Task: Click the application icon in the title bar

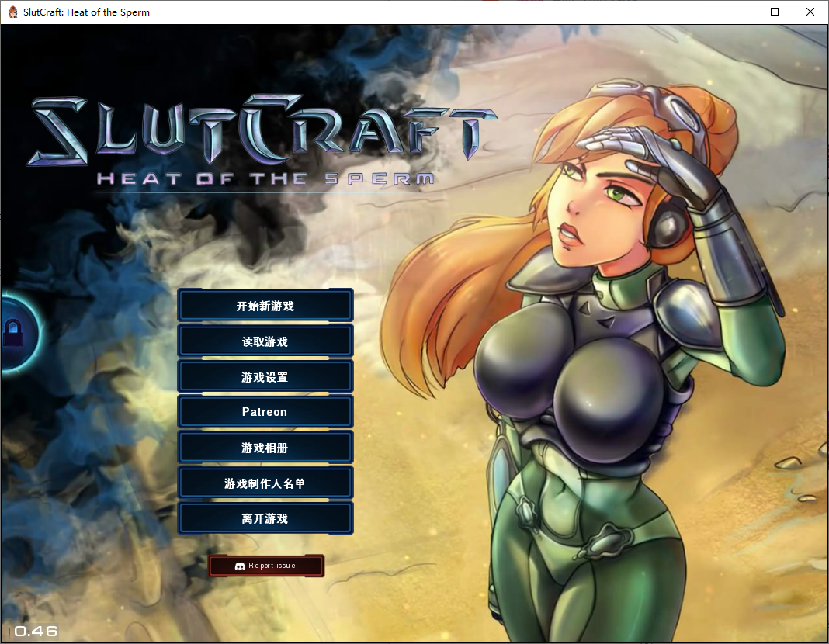Action: 12,12
